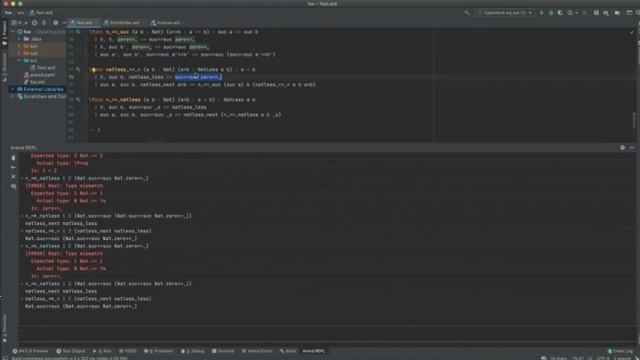Open the TODO tool window
This screenshot has width=640, height=360.
[x=128, y=351]
